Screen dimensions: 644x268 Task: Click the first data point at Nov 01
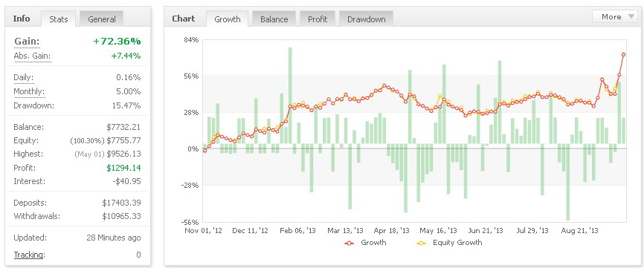205,151
